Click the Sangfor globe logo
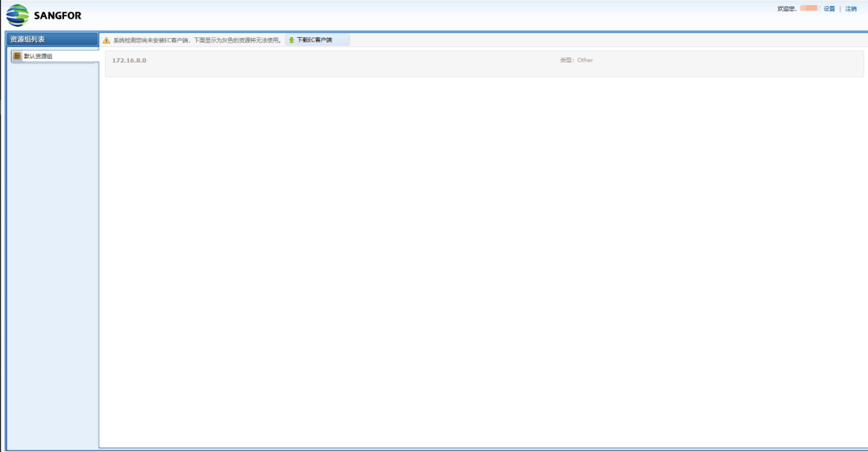Screen dimensions: 868x452 [x=17, y=16]
